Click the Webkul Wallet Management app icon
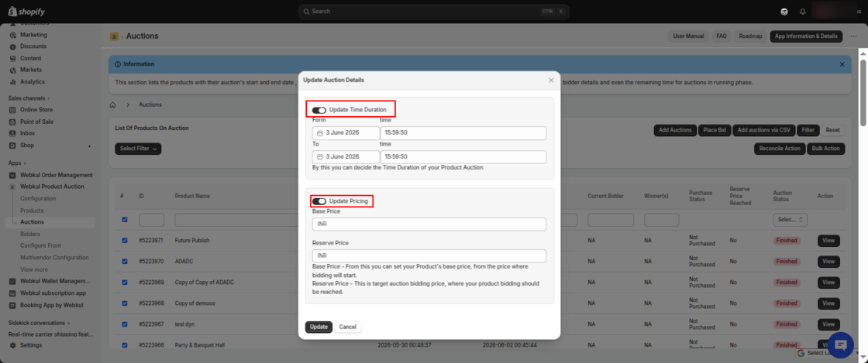 [x=12, y=281]
